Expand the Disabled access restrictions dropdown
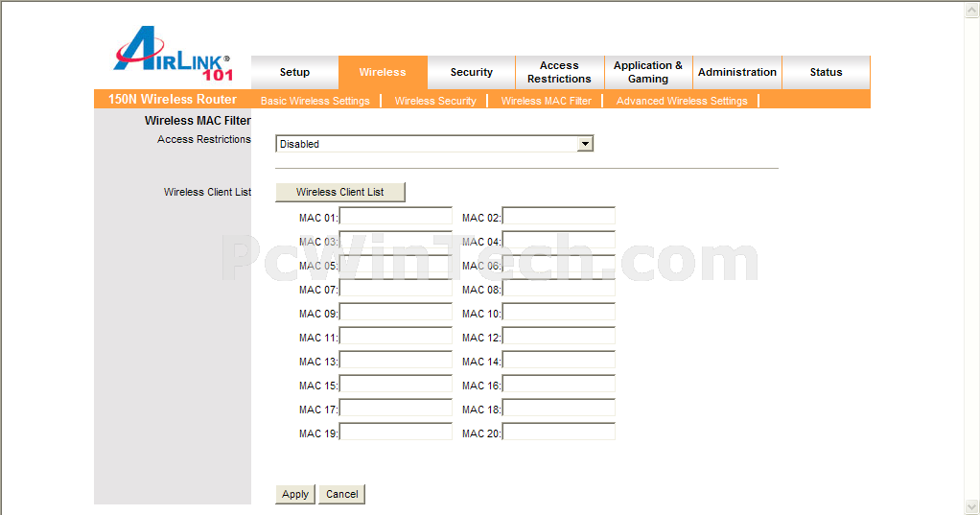This screenshot has width=980, height=515. (x=433, y=144)
